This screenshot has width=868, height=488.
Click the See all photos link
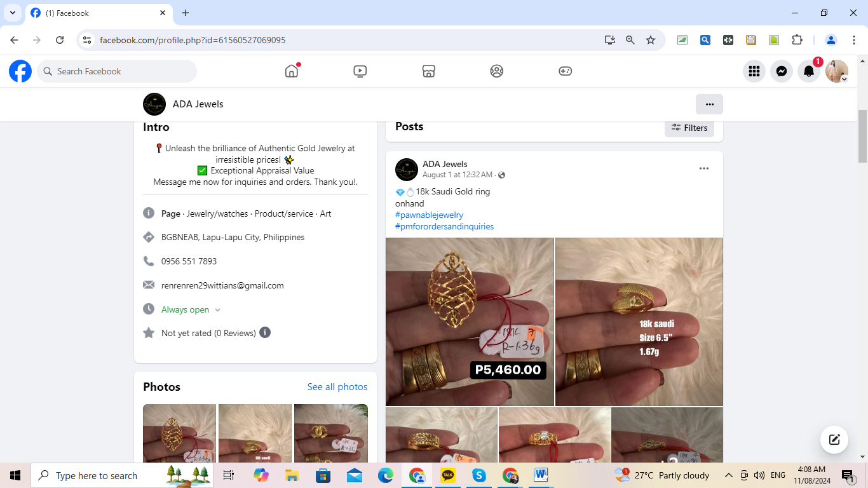coord(337,386)
